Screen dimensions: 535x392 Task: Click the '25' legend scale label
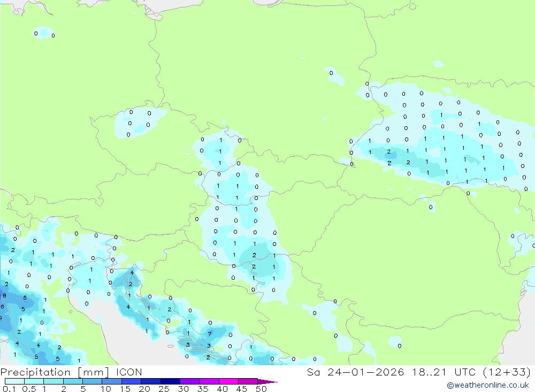click(x=164, y=389)
